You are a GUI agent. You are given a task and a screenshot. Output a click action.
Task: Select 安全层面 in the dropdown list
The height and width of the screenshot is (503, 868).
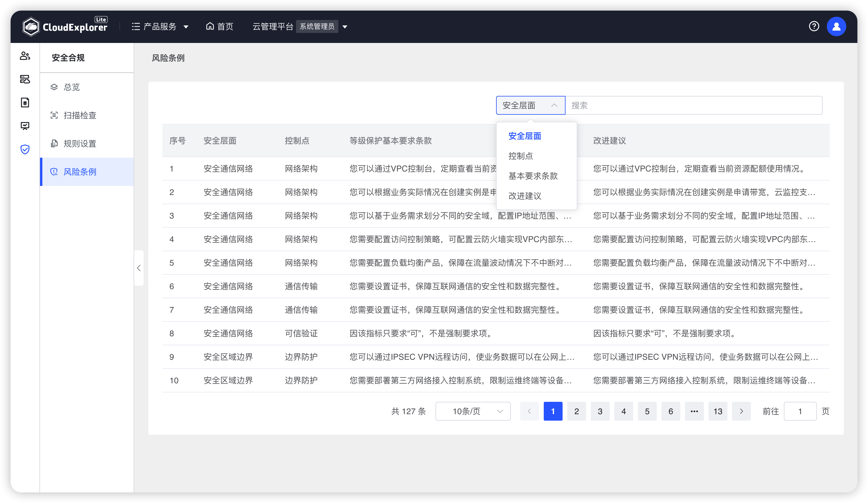click(536, 136)
